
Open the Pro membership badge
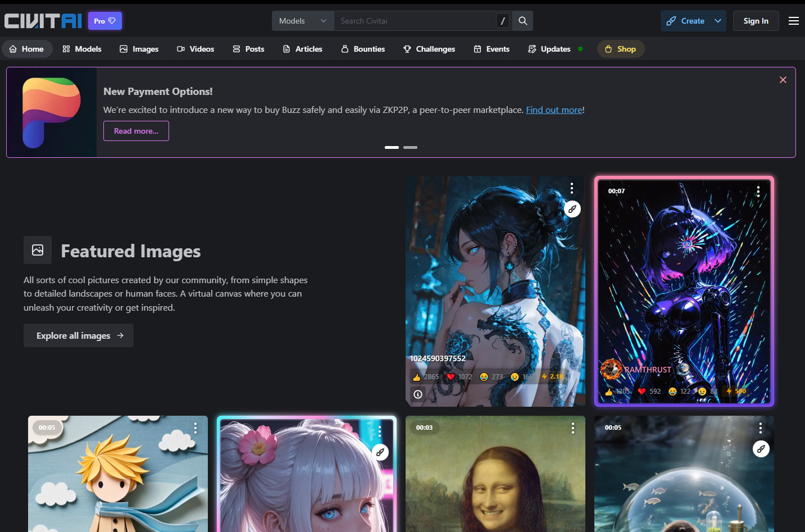105,21
